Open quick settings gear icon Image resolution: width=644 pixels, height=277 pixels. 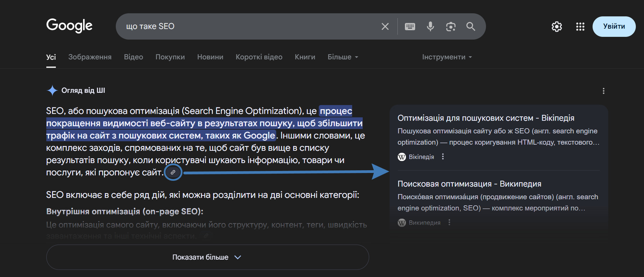[x=557, y=27]
